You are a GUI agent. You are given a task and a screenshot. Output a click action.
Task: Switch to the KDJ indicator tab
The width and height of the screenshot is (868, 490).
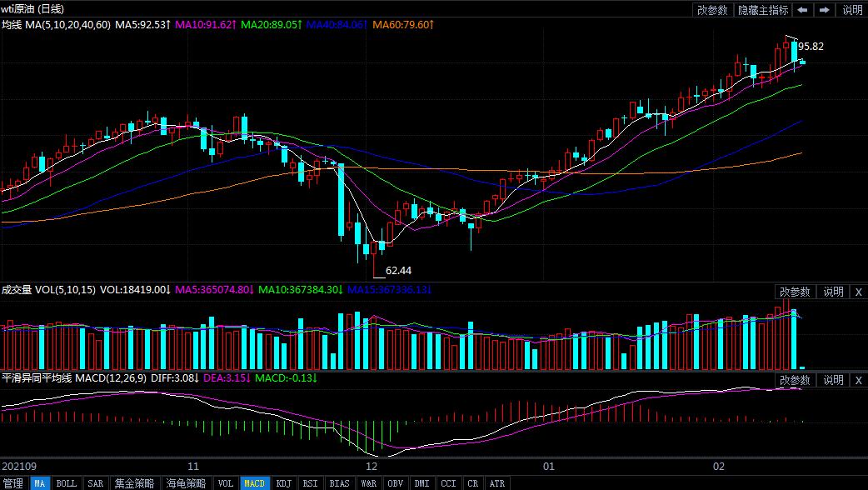click(x=284, y=483)
